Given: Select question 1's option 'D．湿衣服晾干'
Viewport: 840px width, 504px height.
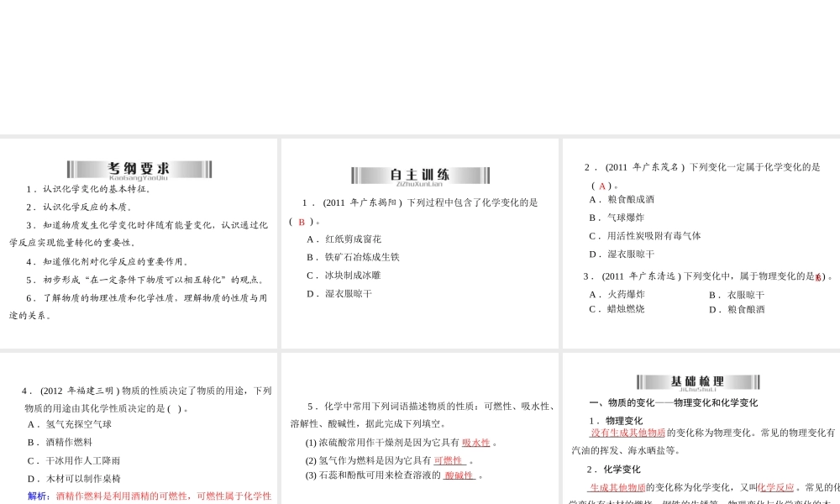Looking at the screenshot, I should (x=339, y=294).
